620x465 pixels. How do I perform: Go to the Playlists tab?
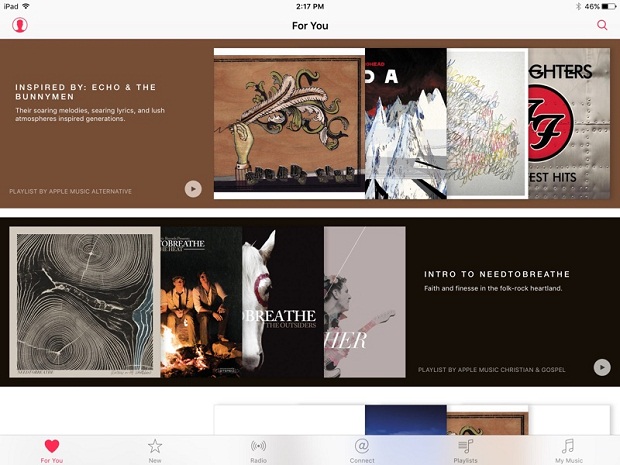point(465,451)
